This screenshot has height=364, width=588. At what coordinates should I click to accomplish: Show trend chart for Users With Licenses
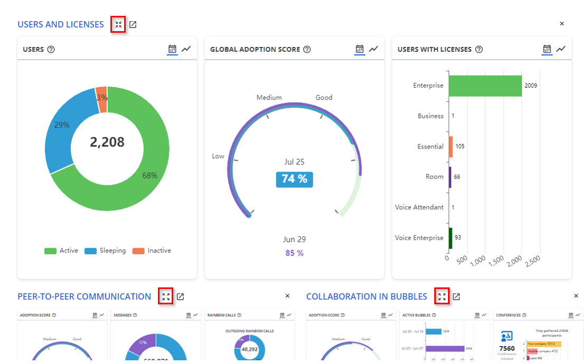pos(561,49)
